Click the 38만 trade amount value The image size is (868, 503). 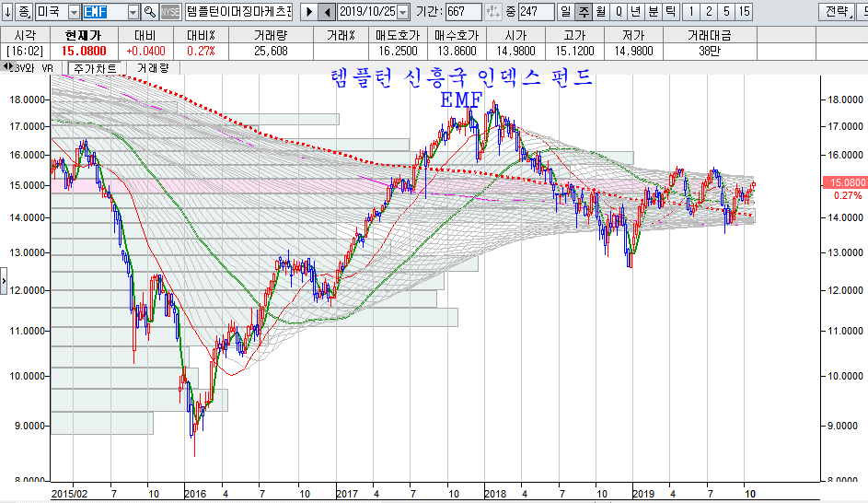(x=709, y=51)
